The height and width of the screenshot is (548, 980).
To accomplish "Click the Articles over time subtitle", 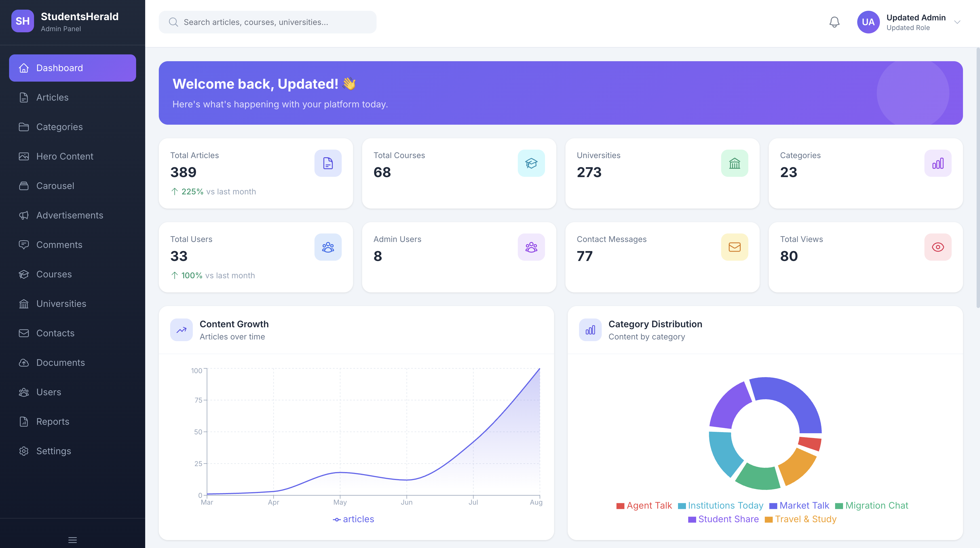I will pyautogui.click(x=232, y=337).
